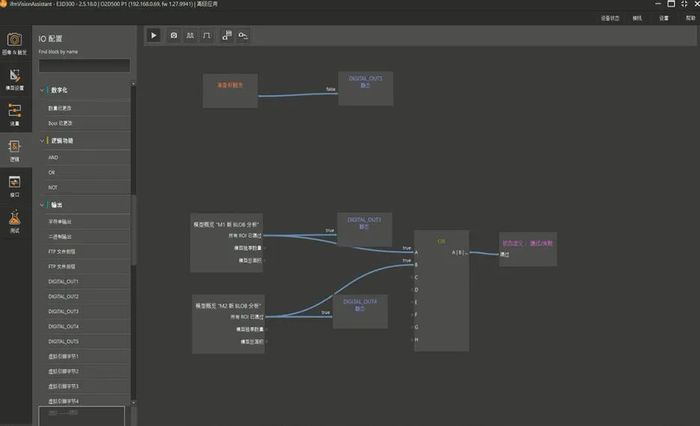This screenshot has height=426, width=700.
Task: Collapse the output block category
Action: (x=42, y=204)
